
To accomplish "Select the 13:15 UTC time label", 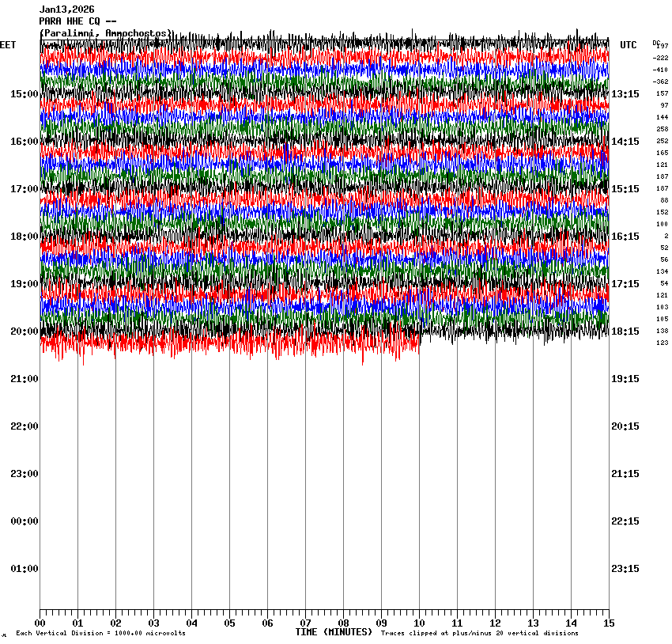I will tap(625, 94).
